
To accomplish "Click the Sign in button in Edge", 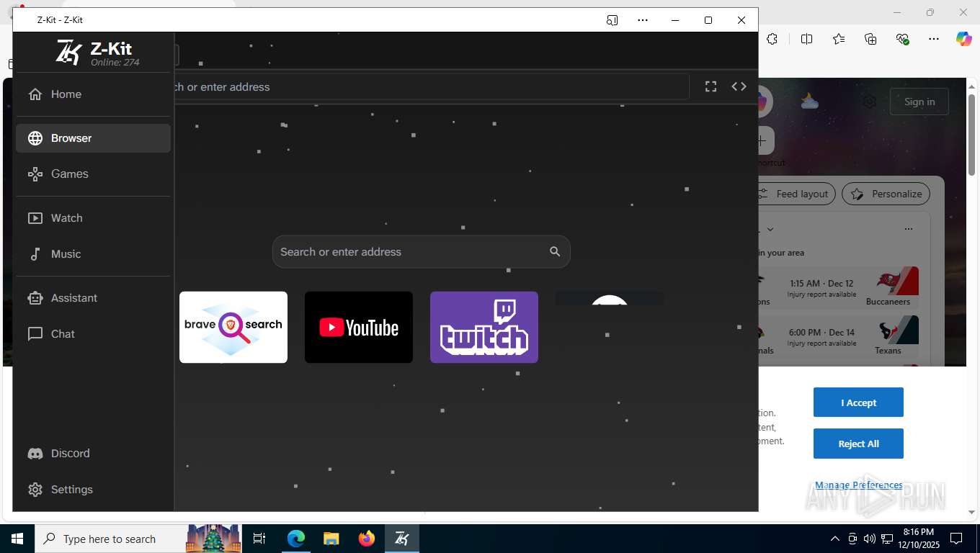I will [919, 102].
